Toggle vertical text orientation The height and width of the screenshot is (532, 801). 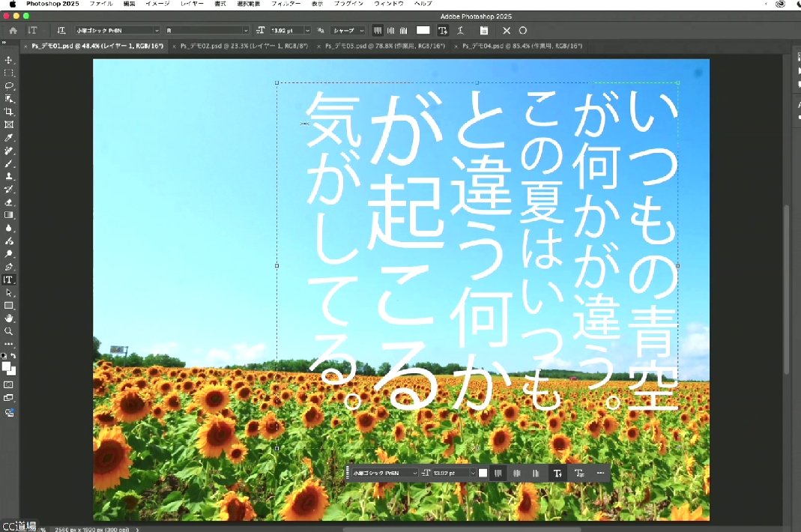(61, 31)
